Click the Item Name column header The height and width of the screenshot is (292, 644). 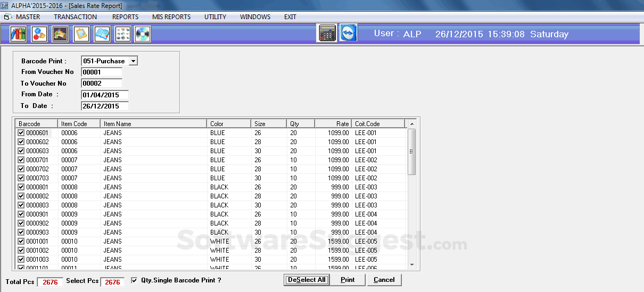154,123
